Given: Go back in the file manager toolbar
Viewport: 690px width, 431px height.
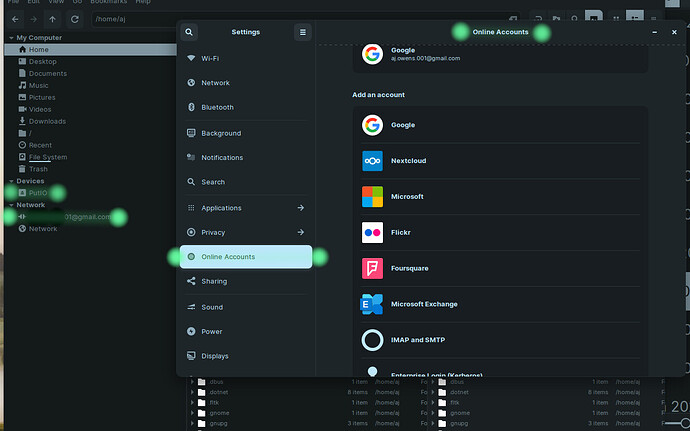Looking at the screenshot, I should [x=15, y=19].
